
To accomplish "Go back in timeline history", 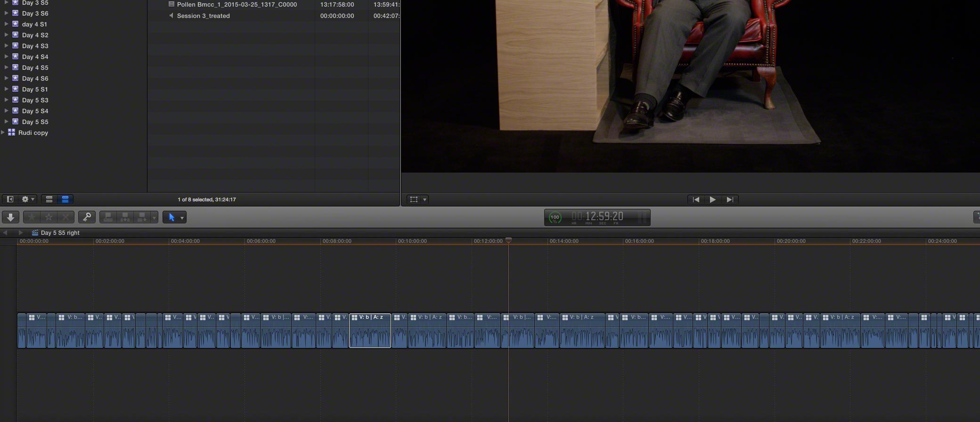I will click(x=5, y=232).
